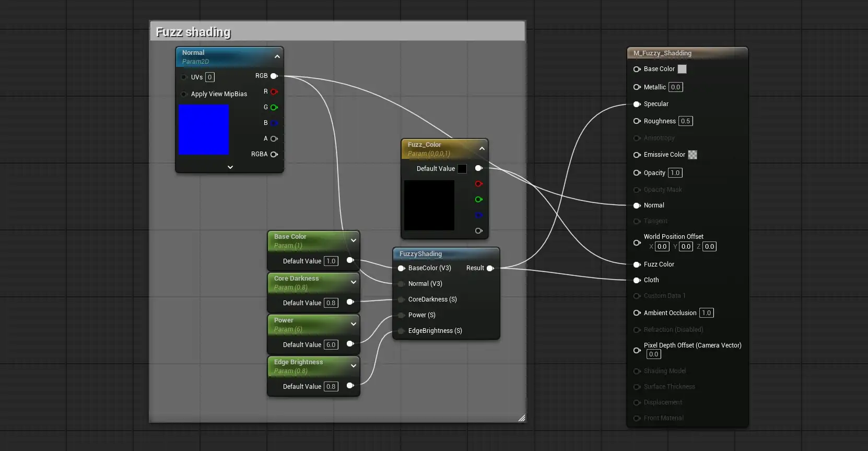Expand the Edge Brightness param node chevron

354,366
